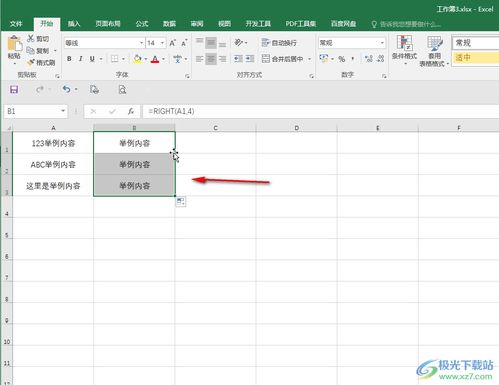Switch to the 数据 Data tab

[169, 24]
